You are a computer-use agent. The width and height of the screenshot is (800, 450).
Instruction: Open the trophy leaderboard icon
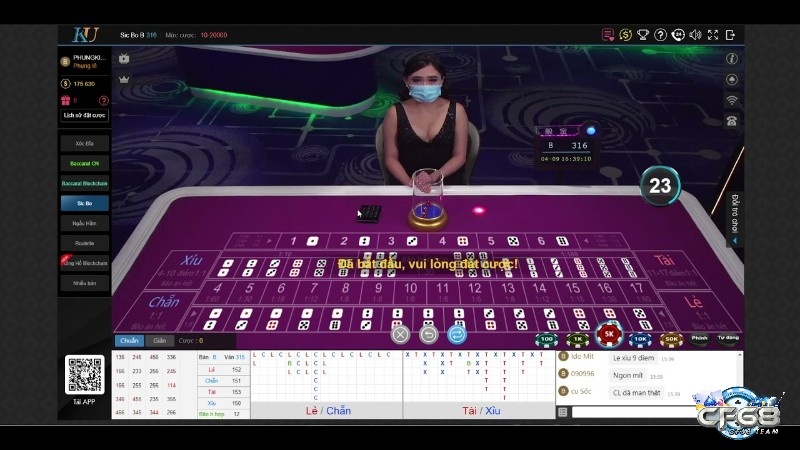click(643, 35)
